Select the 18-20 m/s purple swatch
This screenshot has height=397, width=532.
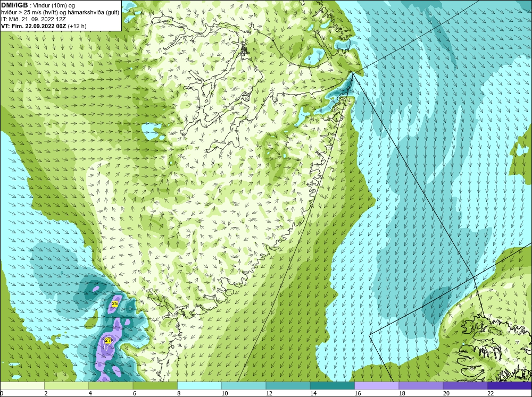click(421, 385)
